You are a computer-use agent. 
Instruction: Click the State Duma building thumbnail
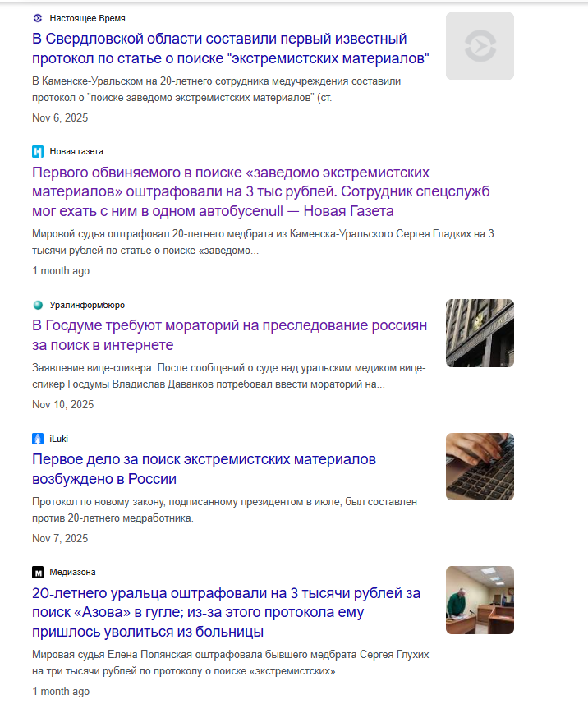pyautogui.click(x=480, y=333)
